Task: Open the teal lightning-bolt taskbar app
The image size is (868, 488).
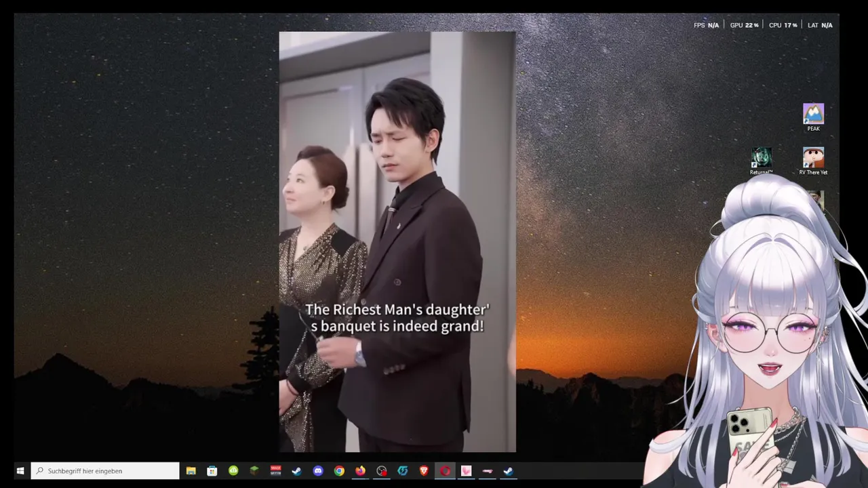Action: (x=403, y=471)
